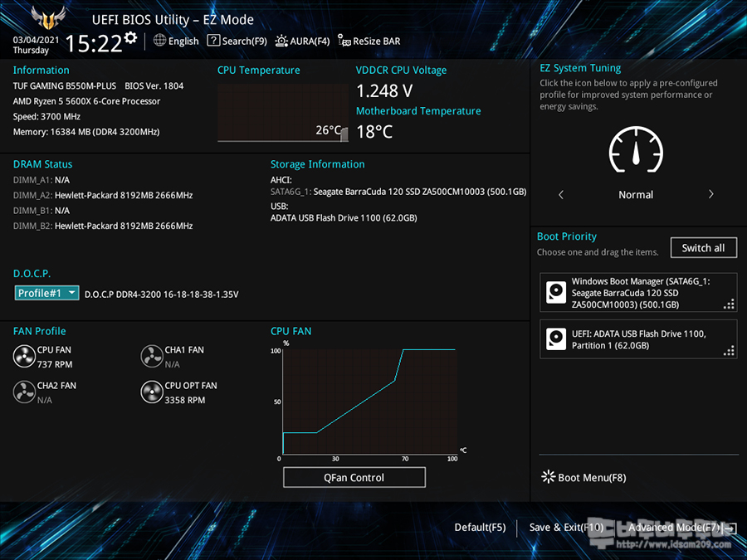
Task: Click the CHA1 FAN fan icon
Action: coord(152,357)
